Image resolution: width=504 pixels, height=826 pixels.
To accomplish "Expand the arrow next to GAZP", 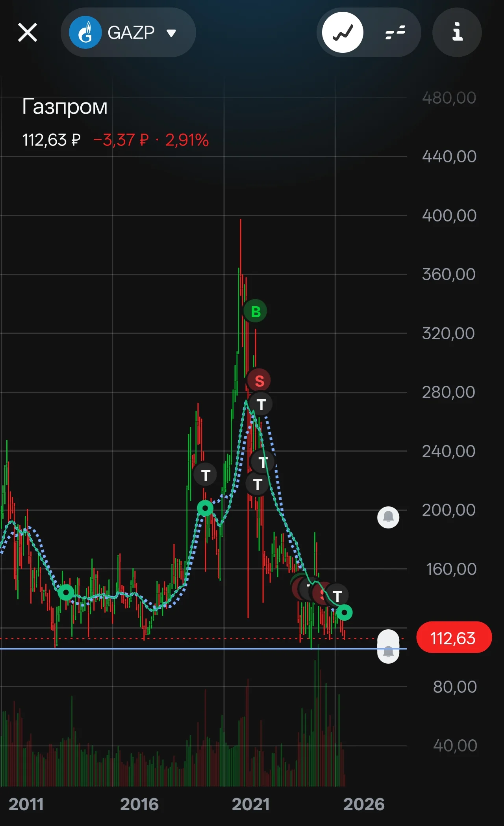I will pos(171,33).
